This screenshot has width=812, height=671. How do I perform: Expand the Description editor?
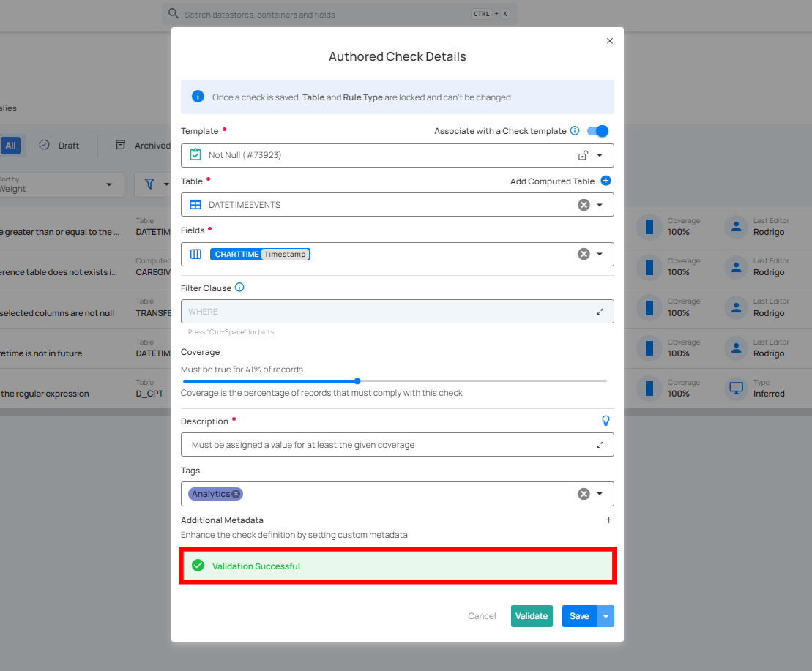(x=600, y=445)
